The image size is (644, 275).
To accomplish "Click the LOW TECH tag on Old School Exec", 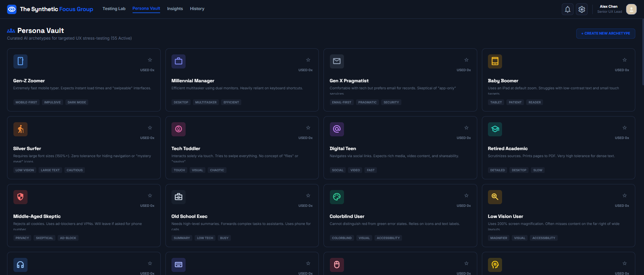I will tap(205, 238).
